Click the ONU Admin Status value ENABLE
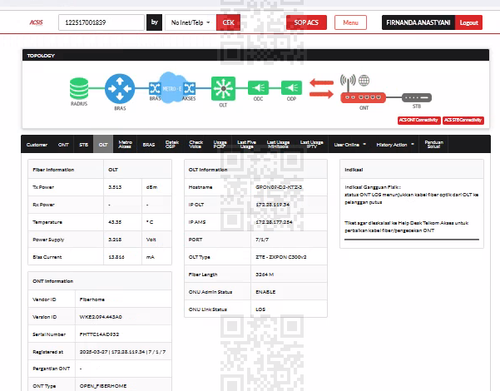This screenshot has width=500, height=391. 265,292
